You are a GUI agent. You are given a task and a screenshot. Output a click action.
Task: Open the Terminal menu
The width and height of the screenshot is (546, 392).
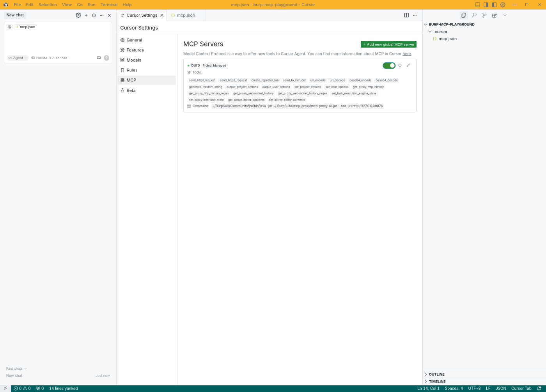pyautogui.click(x=109, y=5)
